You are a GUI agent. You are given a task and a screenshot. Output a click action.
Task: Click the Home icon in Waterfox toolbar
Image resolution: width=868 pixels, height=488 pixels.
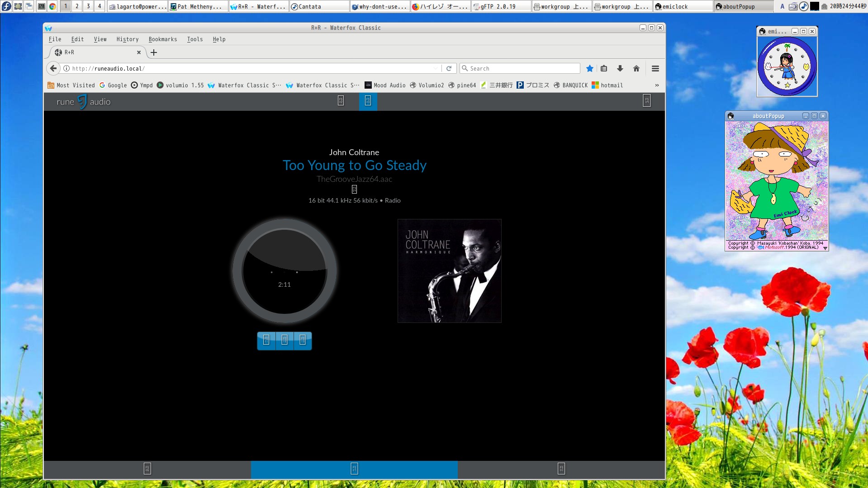(x=636, y=68)
